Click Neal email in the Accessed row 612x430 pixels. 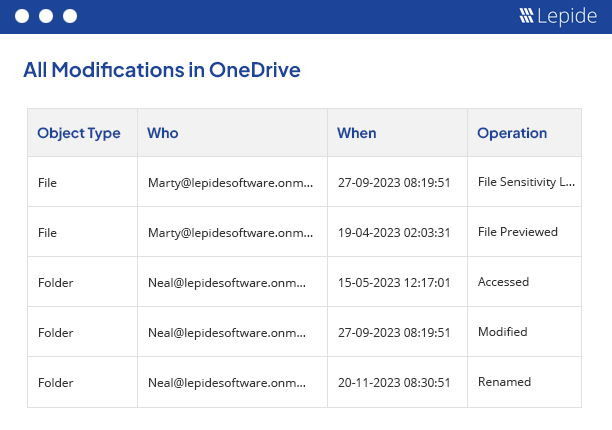tap(227, 283)
